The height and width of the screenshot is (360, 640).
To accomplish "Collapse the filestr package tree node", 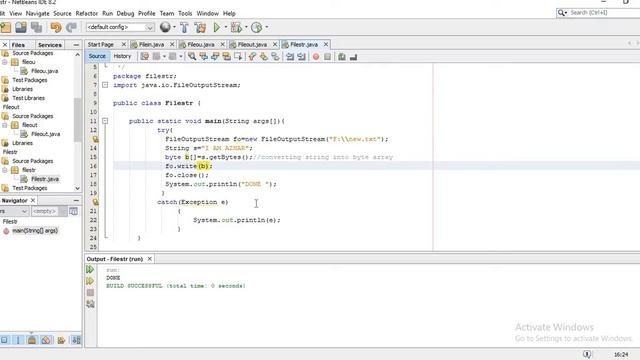I will coord(5,170).
